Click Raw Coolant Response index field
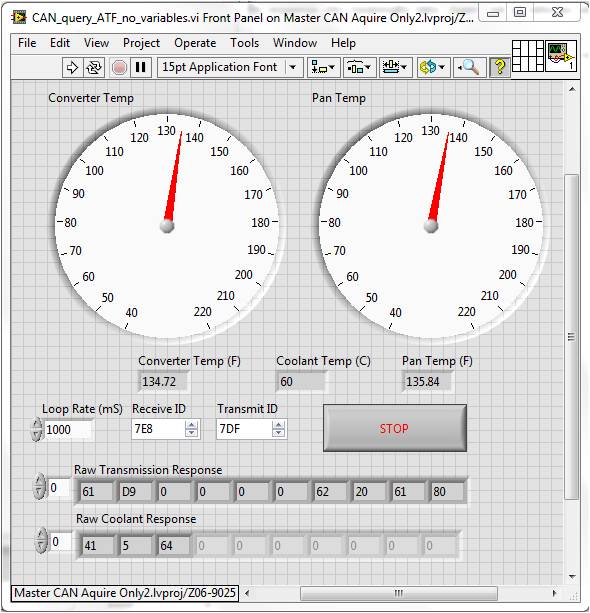Screen dimensions: 590x613 pos(61,542)
